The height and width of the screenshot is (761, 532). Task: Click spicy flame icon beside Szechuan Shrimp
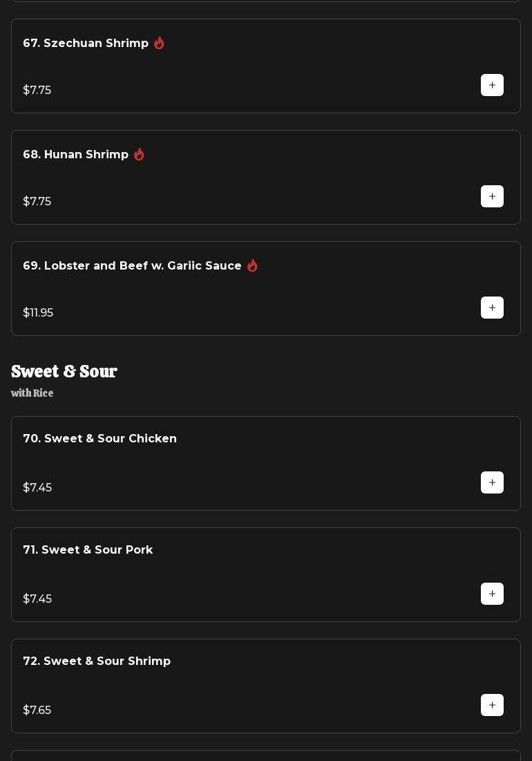tap(159, 43)
